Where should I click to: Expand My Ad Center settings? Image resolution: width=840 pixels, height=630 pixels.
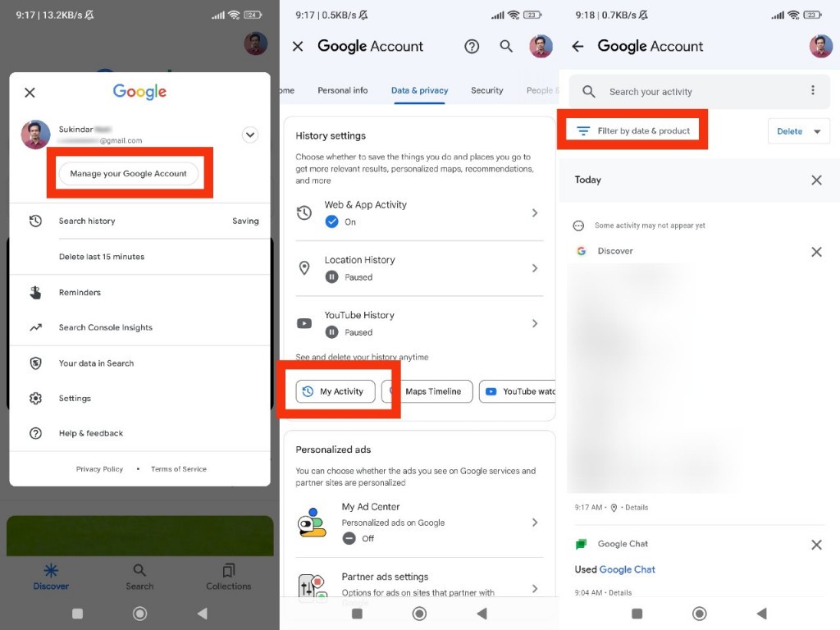536,522
